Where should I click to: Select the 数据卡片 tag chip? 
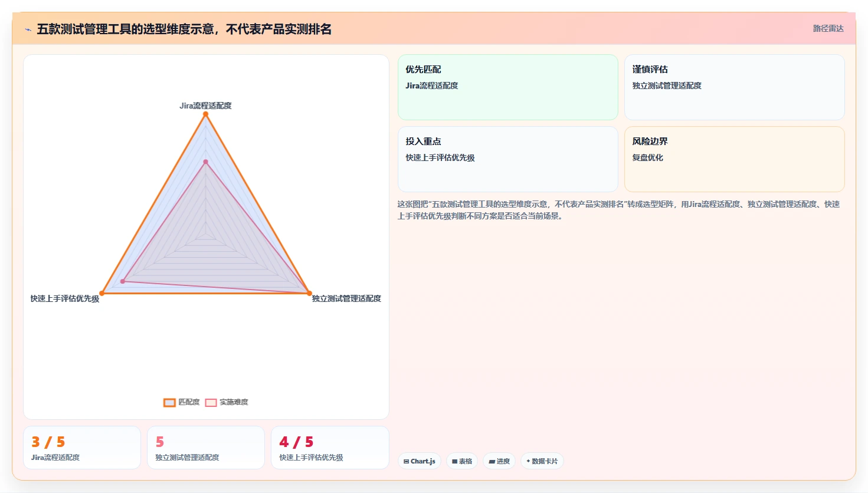pos(542,461)
